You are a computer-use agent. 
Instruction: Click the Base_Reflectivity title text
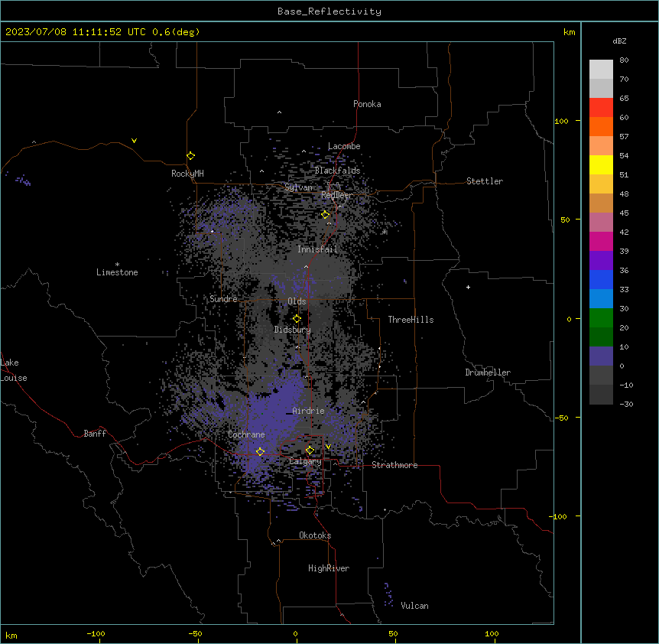(x=329, y=11)
